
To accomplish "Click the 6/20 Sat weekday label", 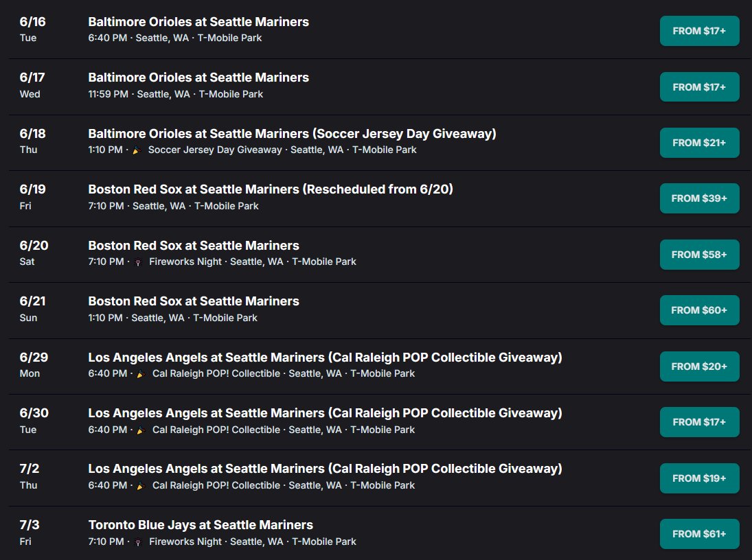I will tap(27, 261).
